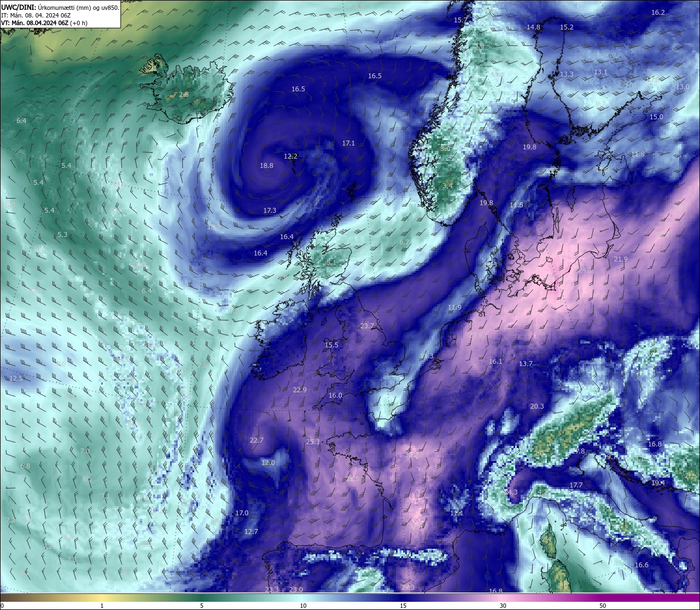Click the 'VT: Mán. 08.04.2024 06Z (+0 h)' line
Screen dimensions: 700x610
44,23
